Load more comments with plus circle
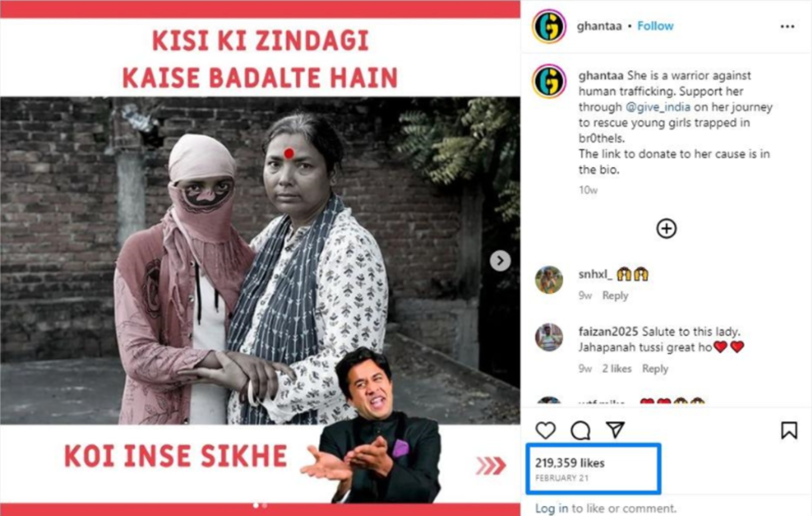The width and height of the screenshot is (812, 516). (666, 229)
